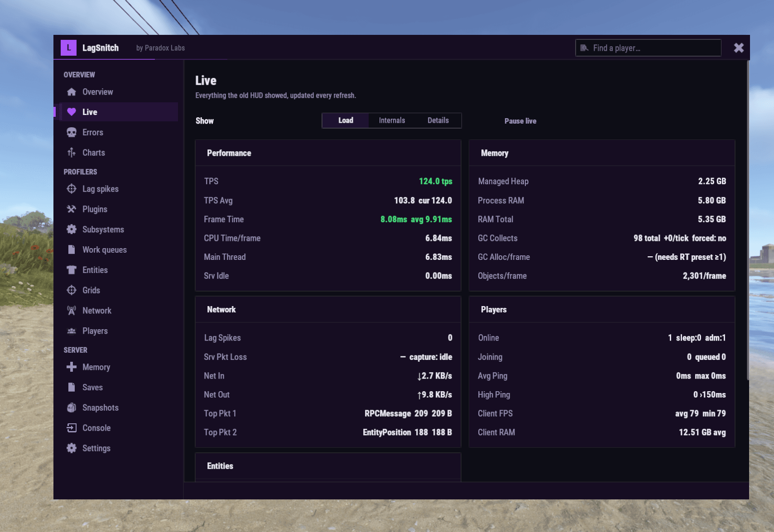Click the Net Out 9.8 KB/s value
This screenshot has height=532, width=774.
(435, 395)
